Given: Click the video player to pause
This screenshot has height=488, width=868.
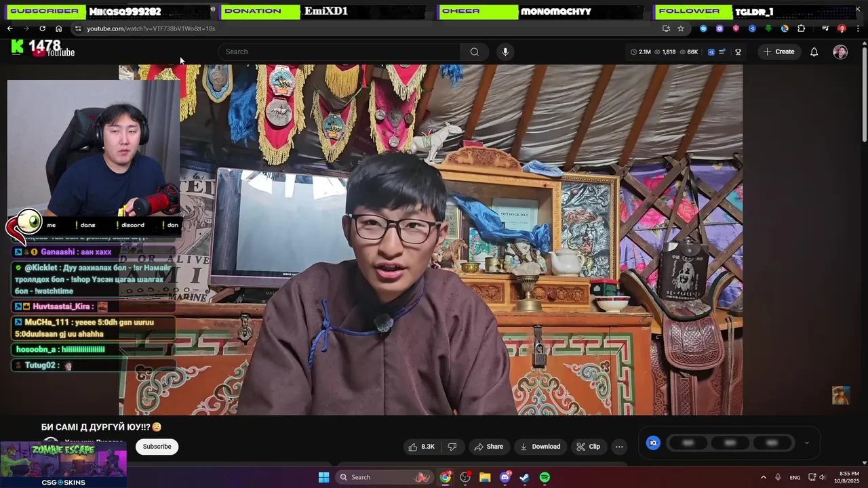Looking at the screenshot, I should click(431, 240).
